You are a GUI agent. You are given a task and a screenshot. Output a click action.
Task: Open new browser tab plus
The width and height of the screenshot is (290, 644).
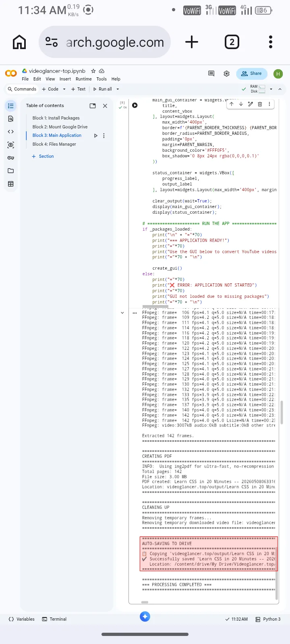192,42
